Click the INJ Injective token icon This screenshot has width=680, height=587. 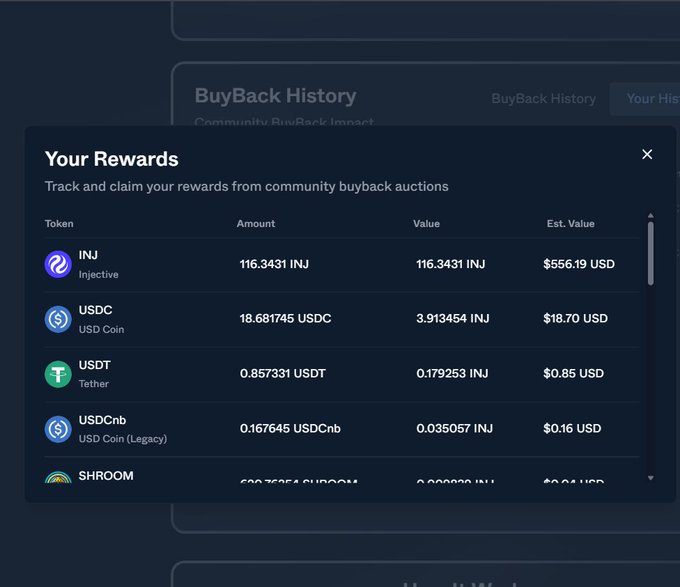[58, 264]
